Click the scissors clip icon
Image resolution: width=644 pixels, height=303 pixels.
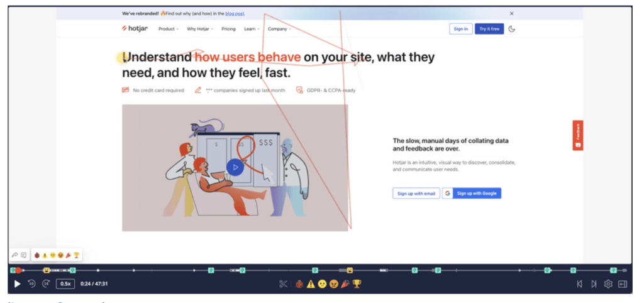pos(283,284)
